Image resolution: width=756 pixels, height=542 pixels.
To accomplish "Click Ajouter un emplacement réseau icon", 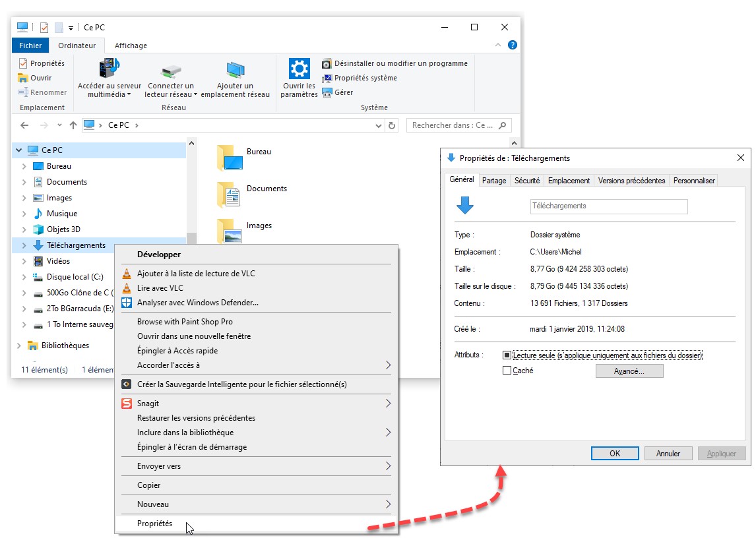I will click(236, 70).
